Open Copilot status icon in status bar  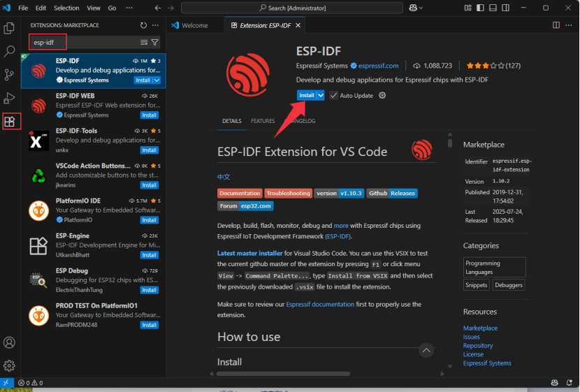[x=554, y=383]
